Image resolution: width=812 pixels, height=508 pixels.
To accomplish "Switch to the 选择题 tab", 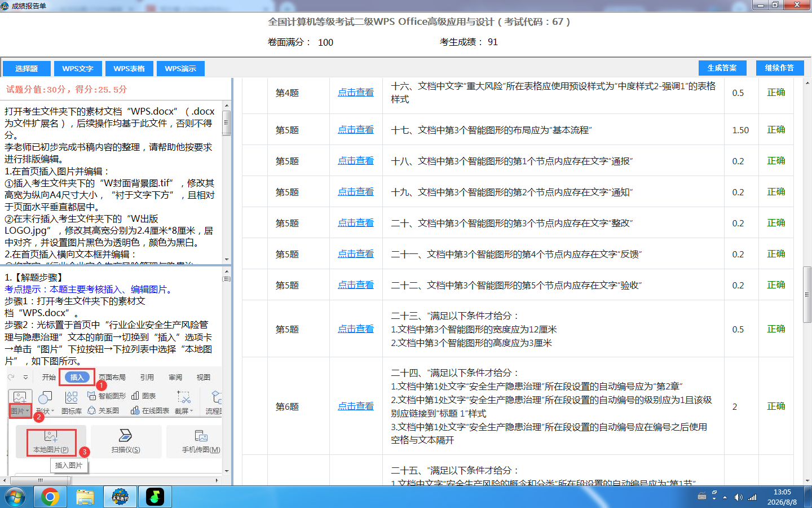I will point(27,68).
